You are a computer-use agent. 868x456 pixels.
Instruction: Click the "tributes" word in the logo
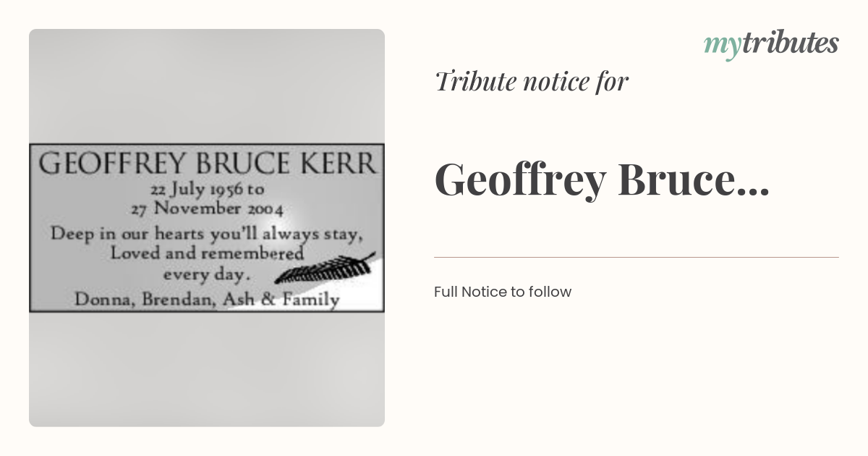pyautogui.click(x=790, y=43)
